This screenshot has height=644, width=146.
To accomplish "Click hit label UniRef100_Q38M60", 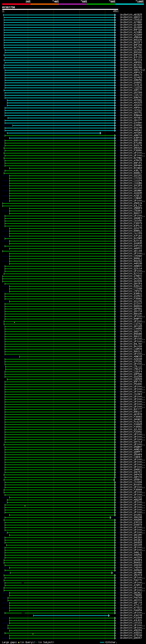I will coord(131,125).
